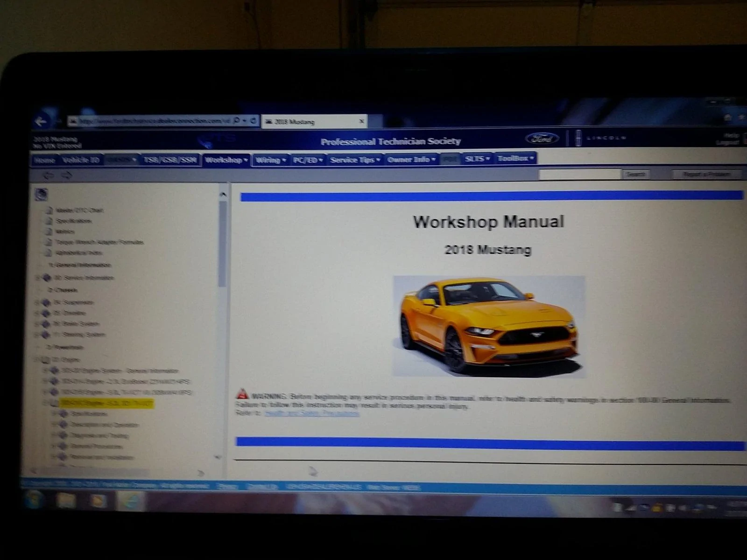
Task: Click the Brake System book icon
Action: tap(45, 324)
